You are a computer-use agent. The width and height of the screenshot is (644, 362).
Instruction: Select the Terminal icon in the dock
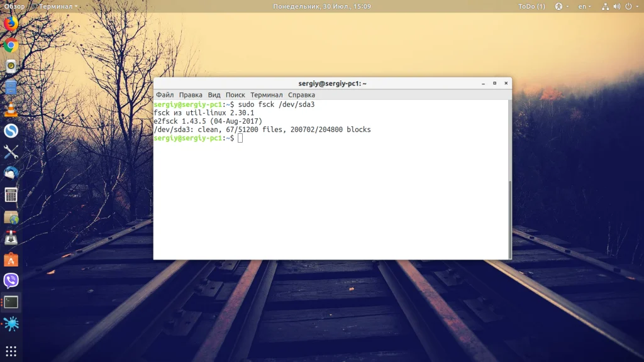coord(11,302)
